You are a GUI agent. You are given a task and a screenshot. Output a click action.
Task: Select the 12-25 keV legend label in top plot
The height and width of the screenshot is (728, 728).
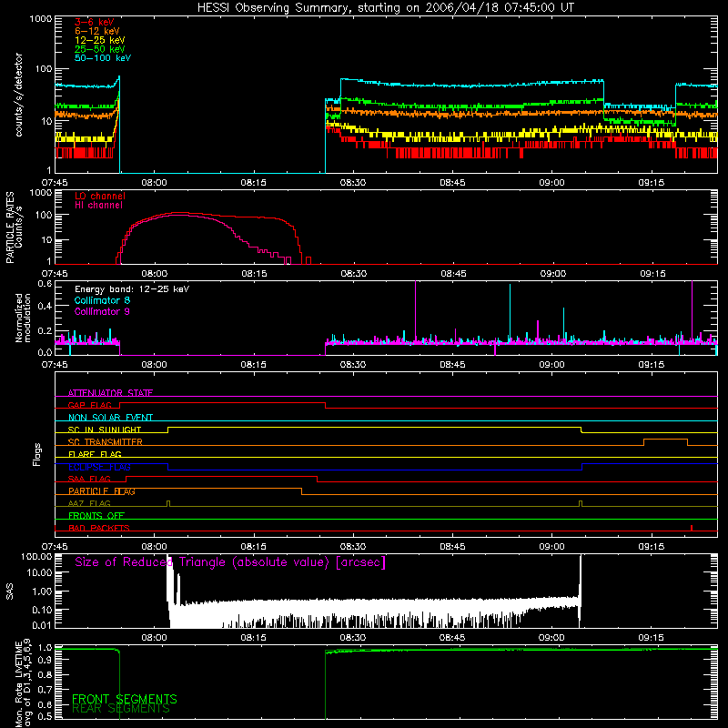(x=100, y=40)
